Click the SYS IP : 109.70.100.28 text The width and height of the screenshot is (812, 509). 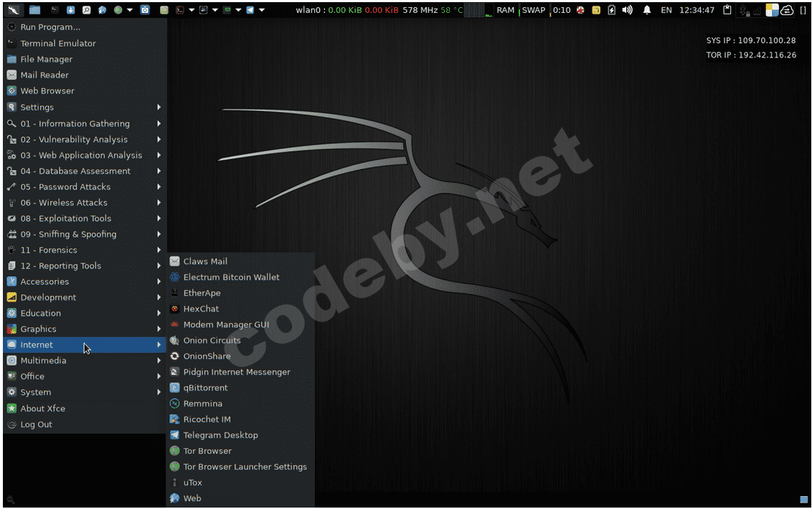[751, 40]
